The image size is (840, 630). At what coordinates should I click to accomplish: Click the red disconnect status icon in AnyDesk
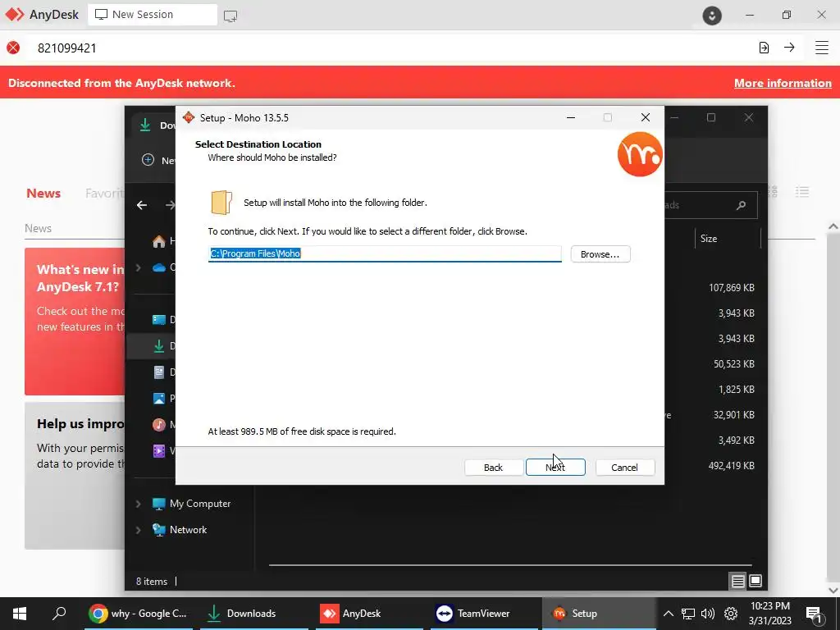pos(13,48)
